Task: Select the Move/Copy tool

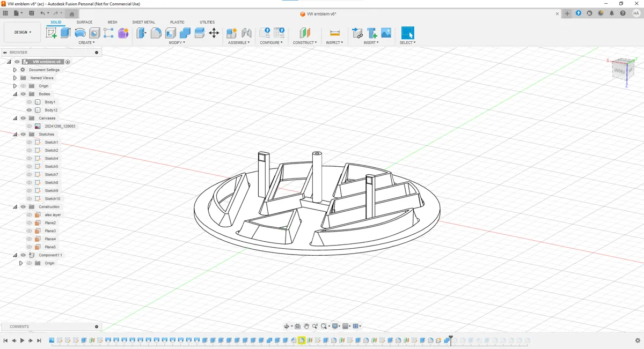Action: [x=214, y=33]
